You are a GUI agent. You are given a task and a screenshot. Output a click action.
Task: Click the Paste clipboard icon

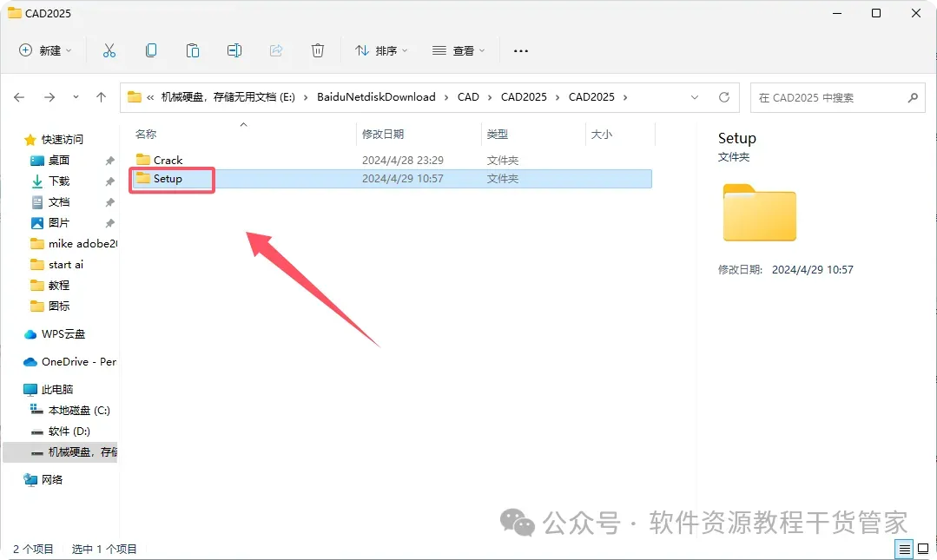(x=193, y=51)
